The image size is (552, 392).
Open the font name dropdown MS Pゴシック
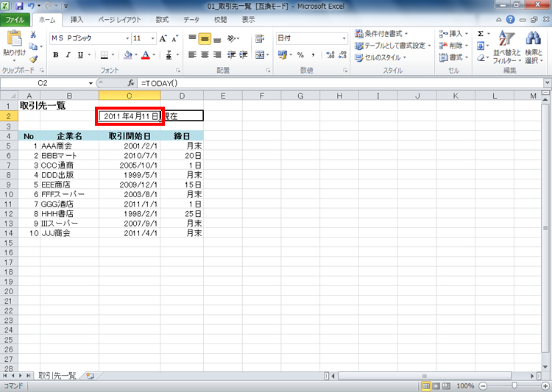pyautogui.click(x=127, y=38)
